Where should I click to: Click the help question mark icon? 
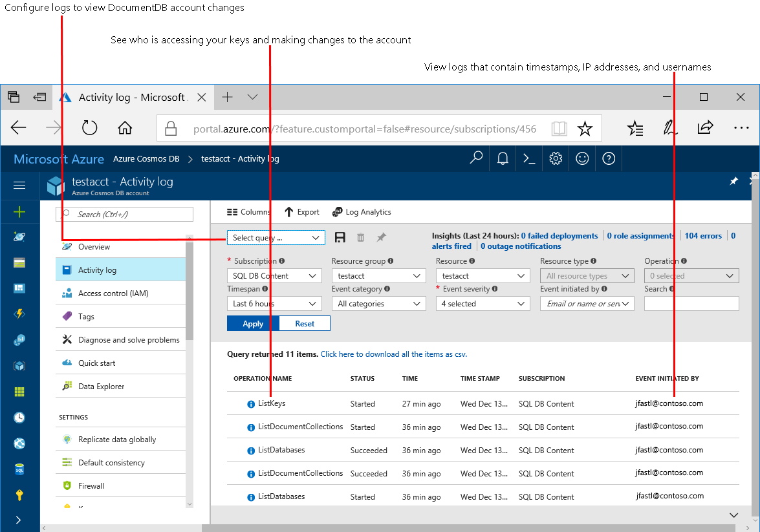[609, 158]
